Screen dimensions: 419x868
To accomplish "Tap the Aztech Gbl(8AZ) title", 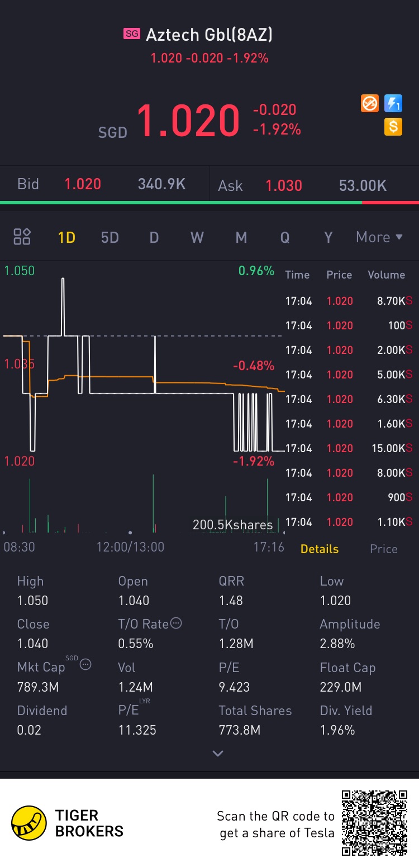I will tap(209, 35).
